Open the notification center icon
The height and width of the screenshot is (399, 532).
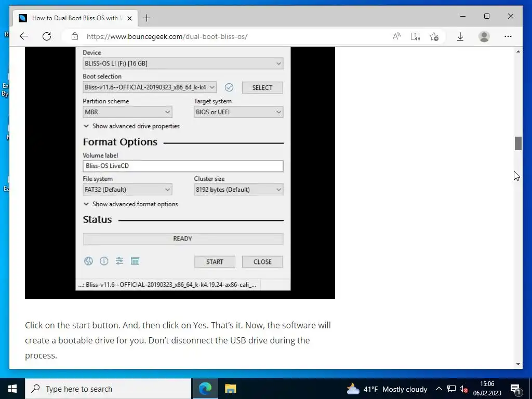[x=515, y=389]
